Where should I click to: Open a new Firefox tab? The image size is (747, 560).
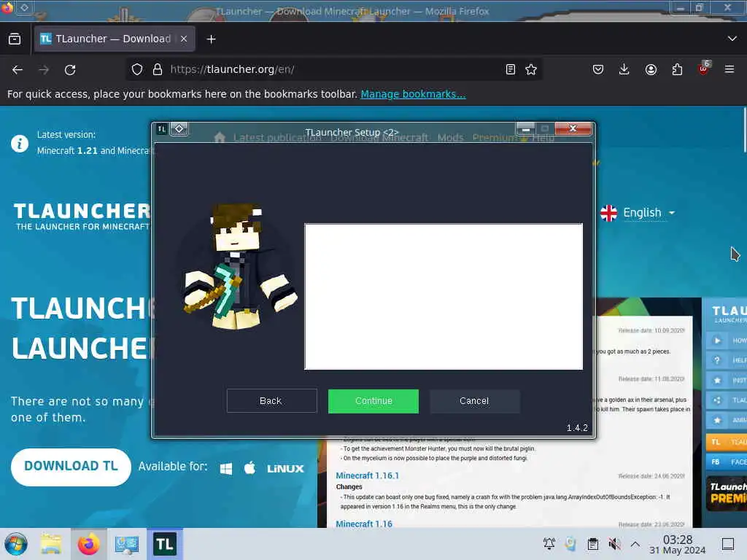pyautogui.click(x=211, y=39)
